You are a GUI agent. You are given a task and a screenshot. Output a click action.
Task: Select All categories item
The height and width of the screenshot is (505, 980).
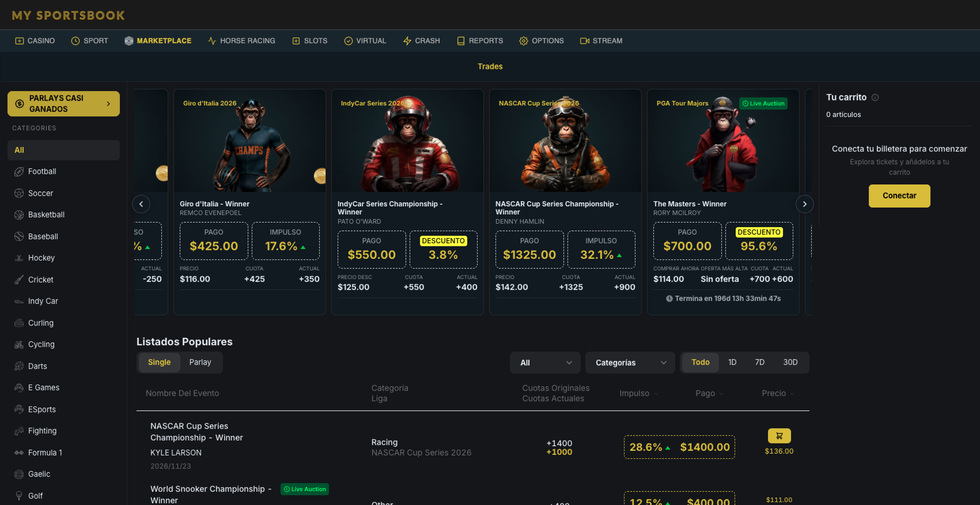coord(64,150)
